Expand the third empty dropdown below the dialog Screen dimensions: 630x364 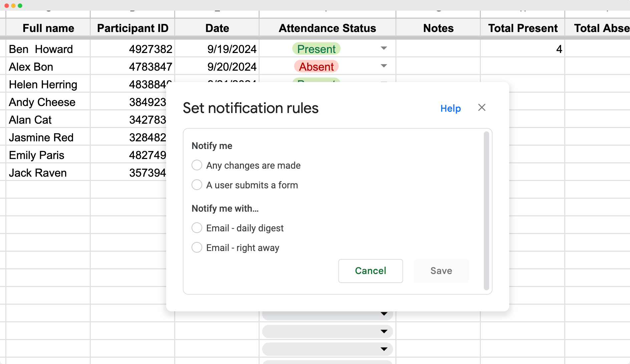coord(384,349)
